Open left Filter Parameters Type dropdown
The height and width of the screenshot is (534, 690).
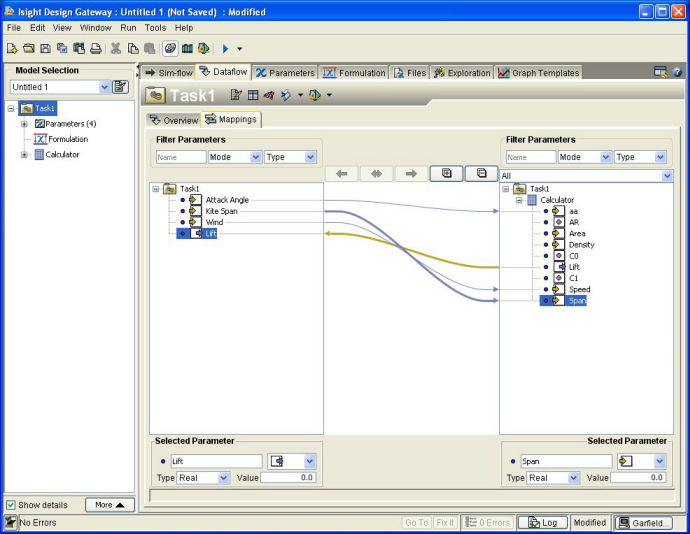click(x=310, y=157)
